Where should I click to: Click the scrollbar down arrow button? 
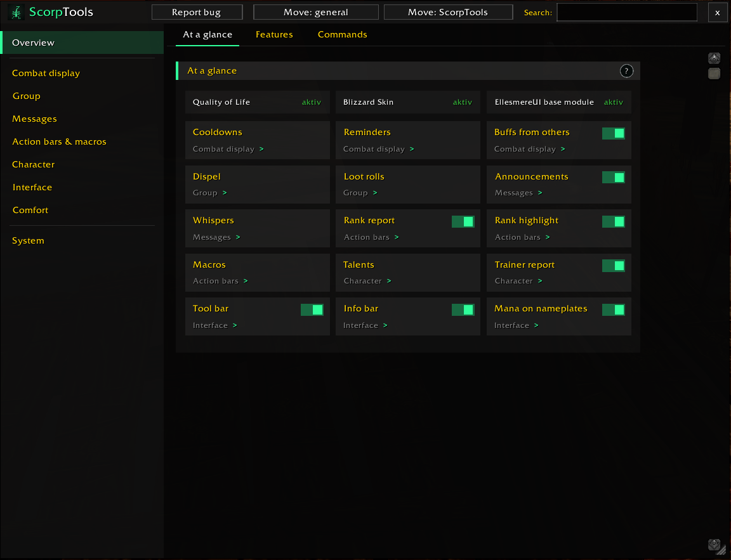[714, 544]
